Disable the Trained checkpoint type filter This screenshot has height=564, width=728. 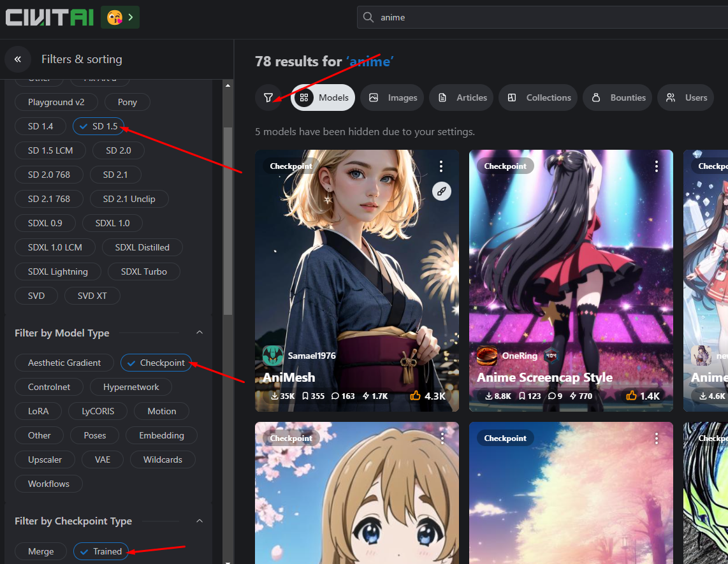click(x=101, y=551)
